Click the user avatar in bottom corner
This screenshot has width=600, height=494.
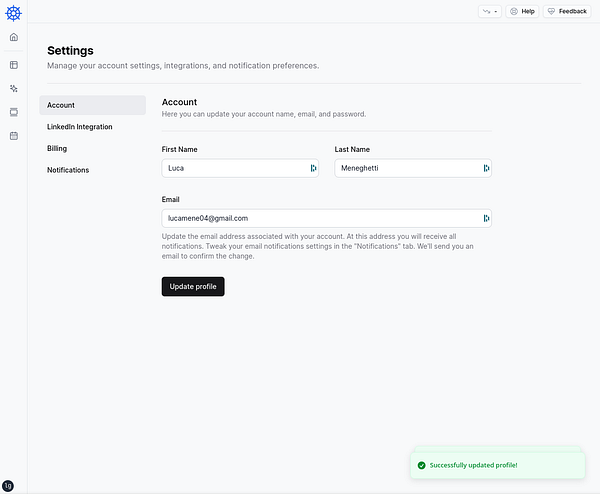click(8, 485)
